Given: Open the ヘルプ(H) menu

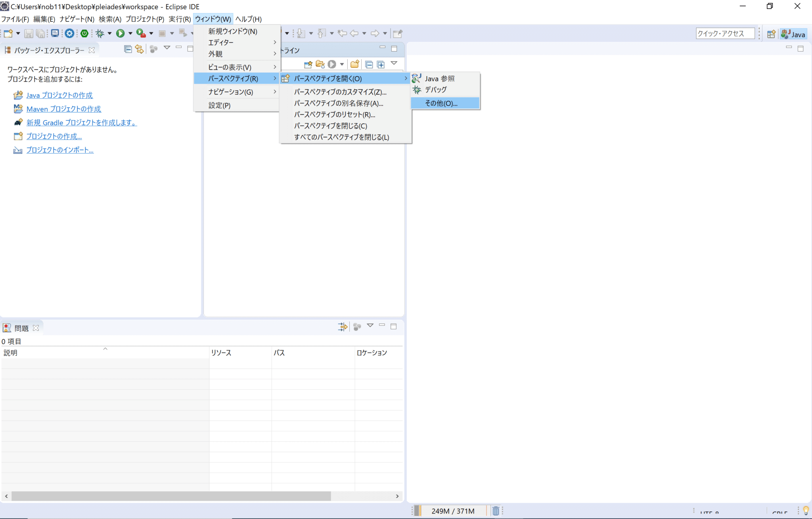Looking at the screenshot, I should click(x=248, y=19).
